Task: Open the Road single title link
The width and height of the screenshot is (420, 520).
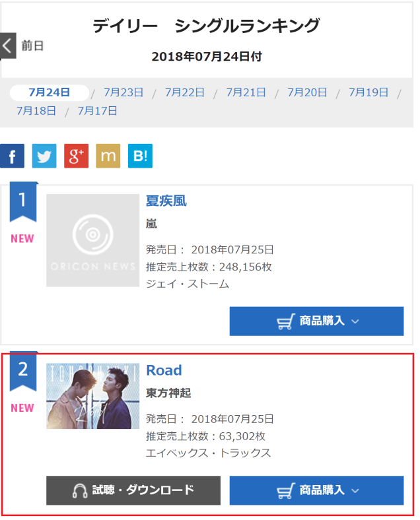Action: pyautogui.click(x=164, y=370)
